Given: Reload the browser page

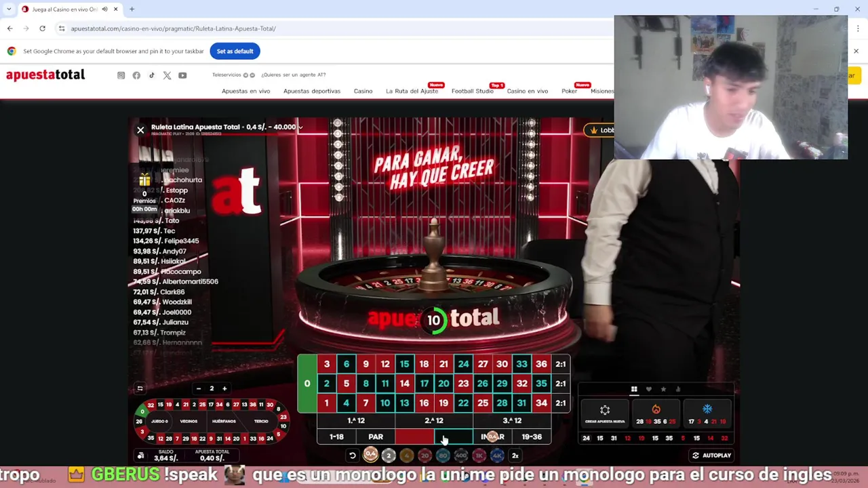Looking at the screenshot, I should (x=42, y=28).
